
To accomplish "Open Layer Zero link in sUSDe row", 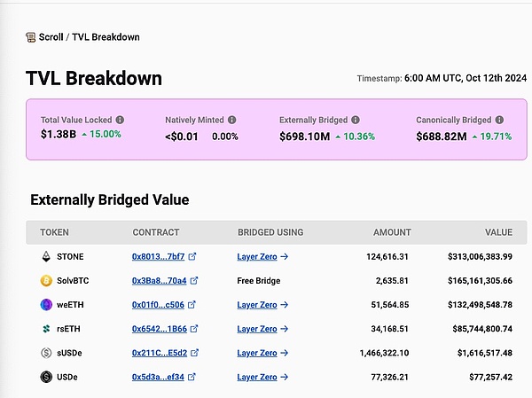I will coord(257,353).
